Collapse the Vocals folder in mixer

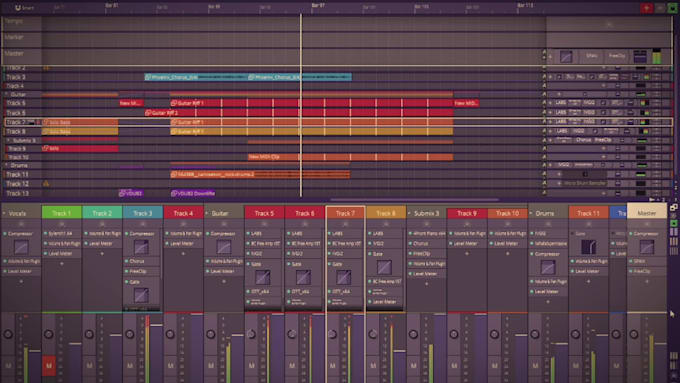point(4,213)
